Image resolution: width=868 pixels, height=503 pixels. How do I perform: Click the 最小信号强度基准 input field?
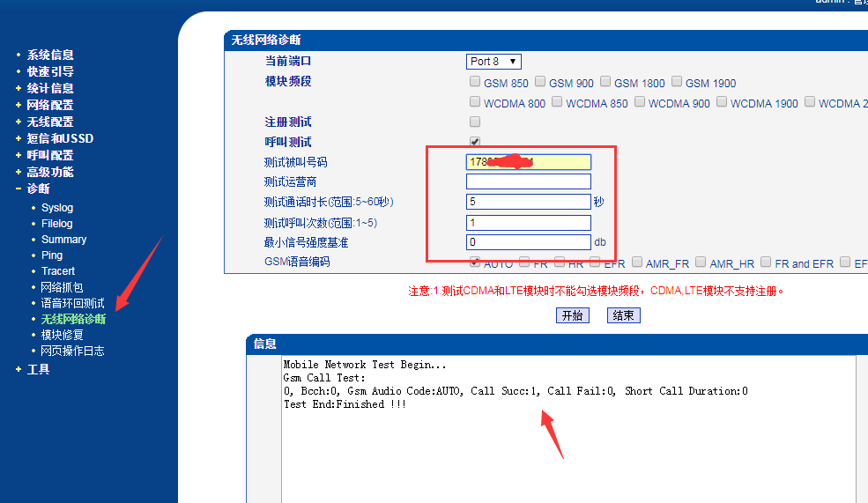[528, 242]
